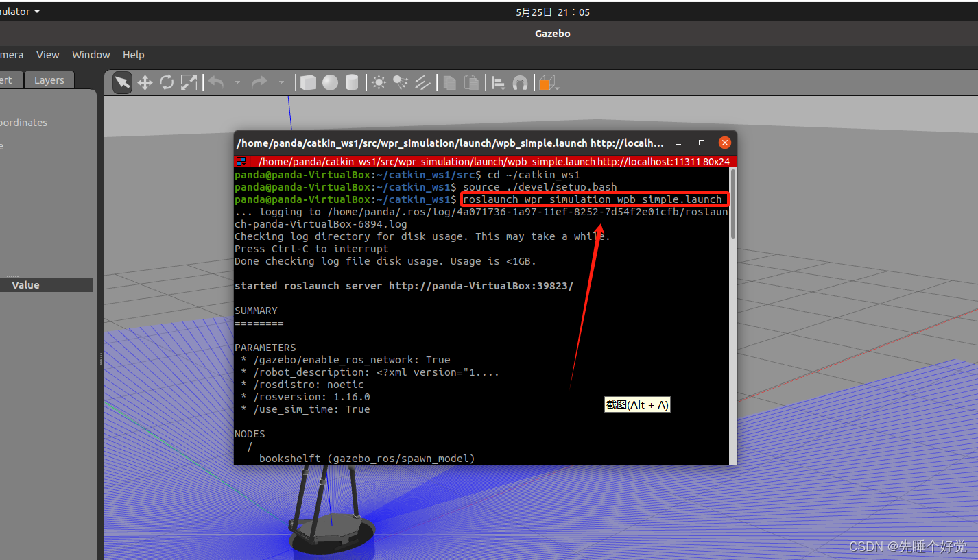The height and width of the screenshot is (560, 978).
Task: Switch to the Layers tab
Action: [49, 80]
